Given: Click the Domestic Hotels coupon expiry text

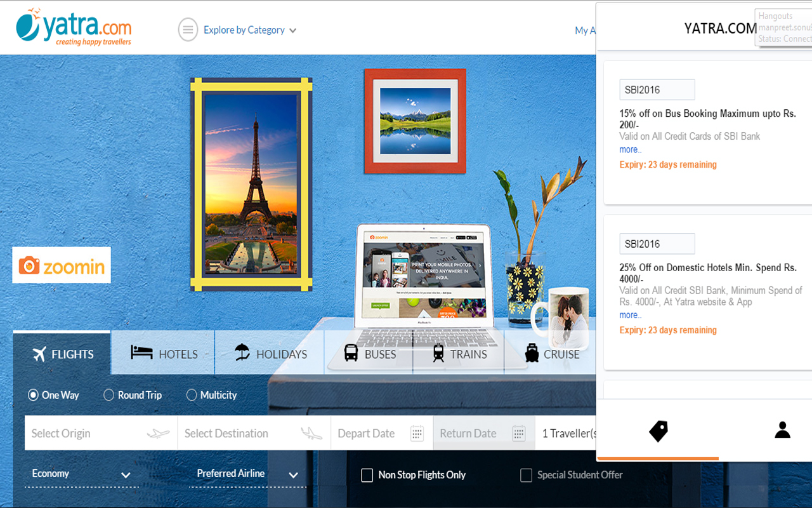Looking at the screenshot, I should pyautogui.click(x=668, y=330).
